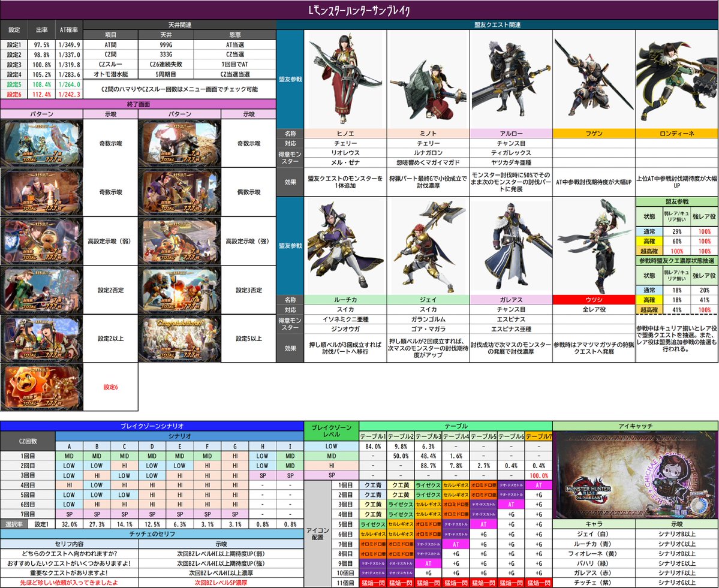Click the red ウツシ name cell
This screenshot has height=588, width=719.
[x=594, y=300]
